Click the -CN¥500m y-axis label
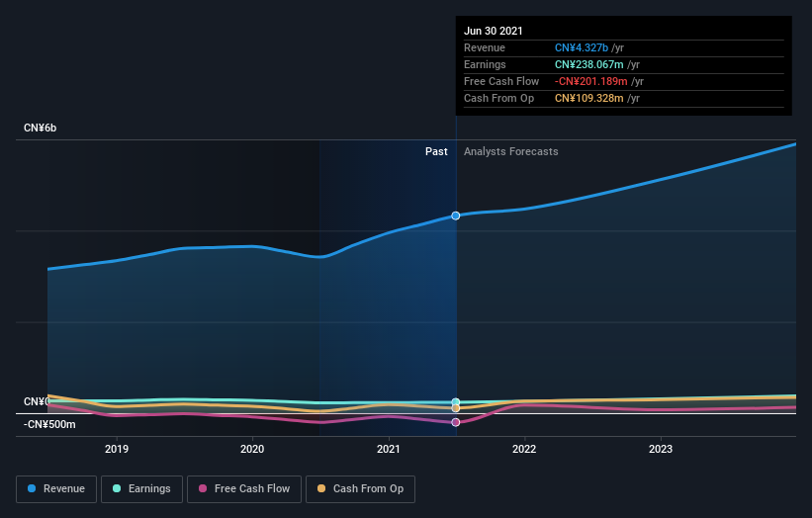The height and width of the screenshot is (518, 812). 49,424
